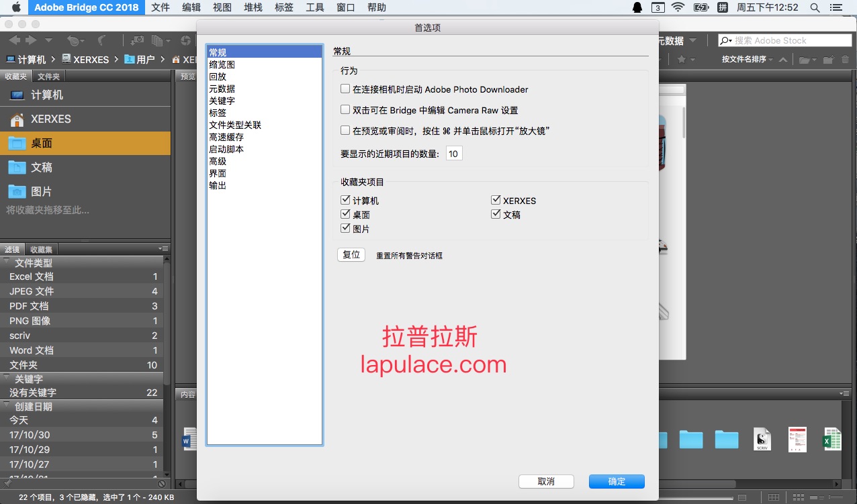Click chevron after 计算机 in path bar

coord(54,60)
